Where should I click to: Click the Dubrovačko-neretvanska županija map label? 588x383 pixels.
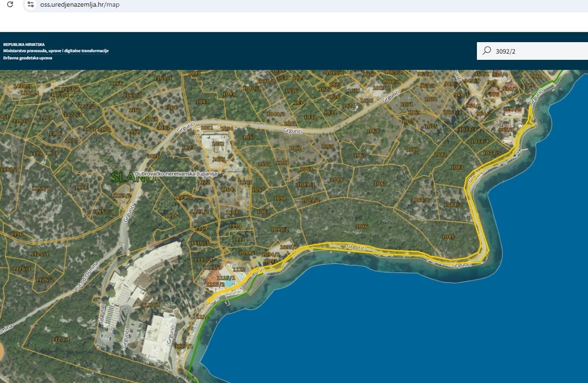click(x=176, y=174)
